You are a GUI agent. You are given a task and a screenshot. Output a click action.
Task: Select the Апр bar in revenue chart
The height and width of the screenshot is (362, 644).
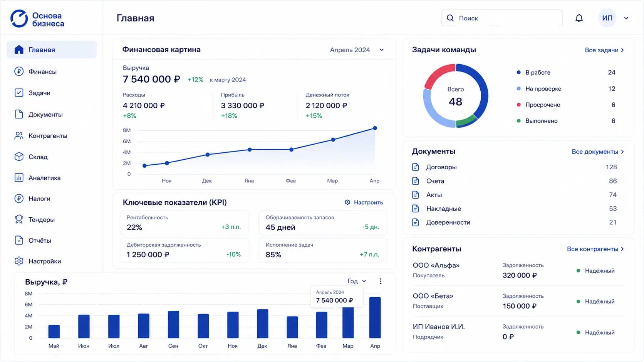coord(375,317)
